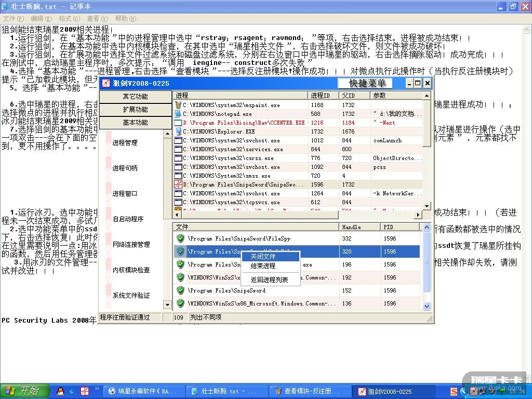Click the notepad.exe process icon

178,114
